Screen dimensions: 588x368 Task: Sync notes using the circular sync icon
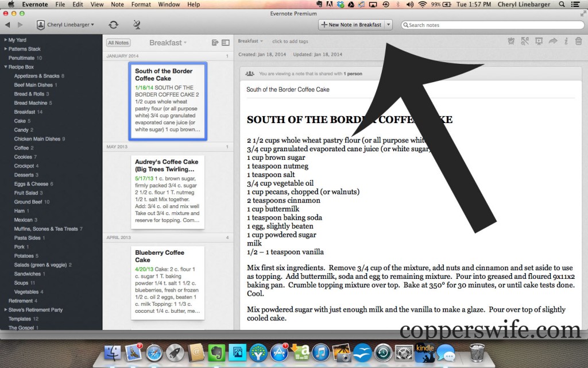[113, 25]
